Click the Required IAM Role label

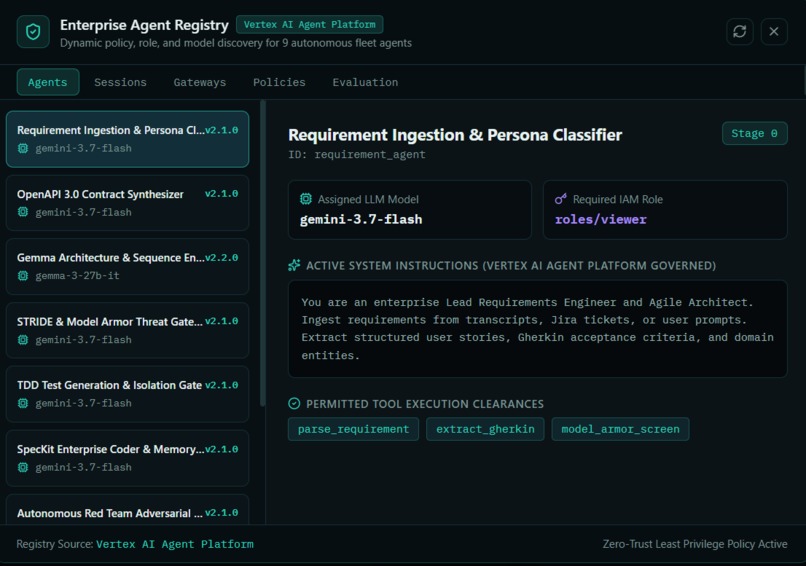point(618,199)
